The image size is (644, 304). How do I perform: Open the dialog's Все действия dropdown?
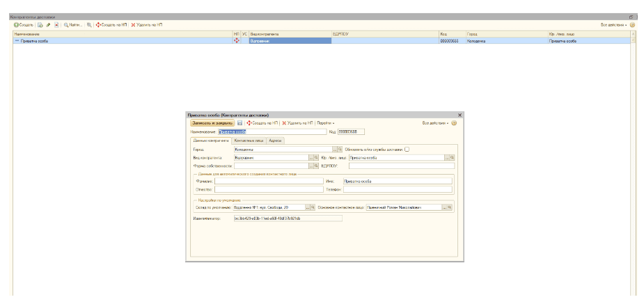(435, 122)
